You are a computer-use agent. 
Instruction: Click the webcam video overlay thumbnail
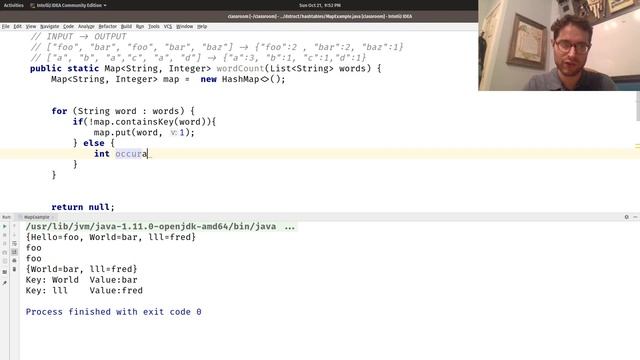(559, 45)
